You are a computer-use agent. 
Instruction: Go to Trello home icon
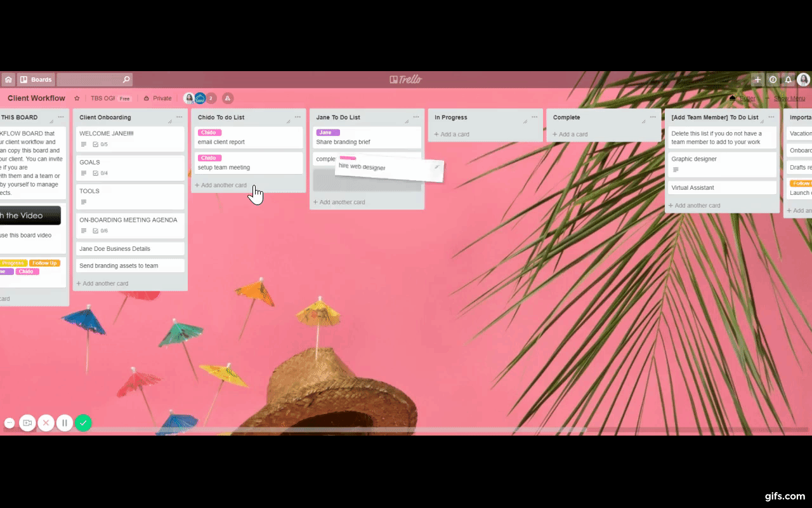(8, 79)
